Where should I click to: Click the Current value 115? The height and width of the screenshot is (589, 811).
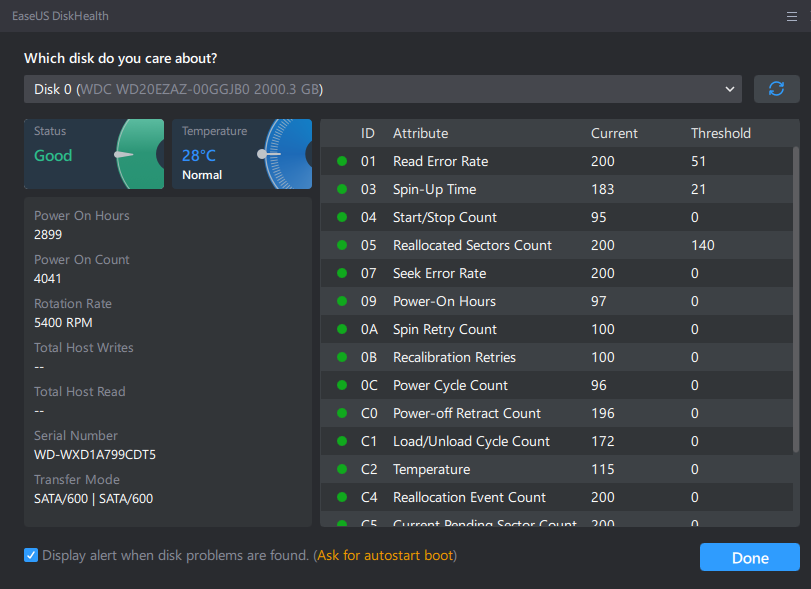[x=603, y=469]
